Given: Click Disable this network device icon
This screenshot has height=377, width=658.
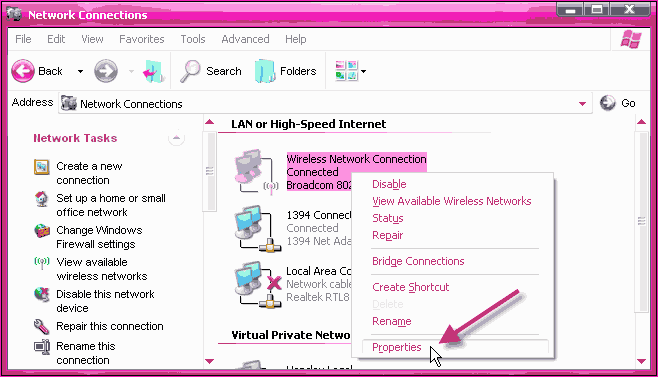Looking at the screenshot, I should pyautogui.click(x=42, y=295).
